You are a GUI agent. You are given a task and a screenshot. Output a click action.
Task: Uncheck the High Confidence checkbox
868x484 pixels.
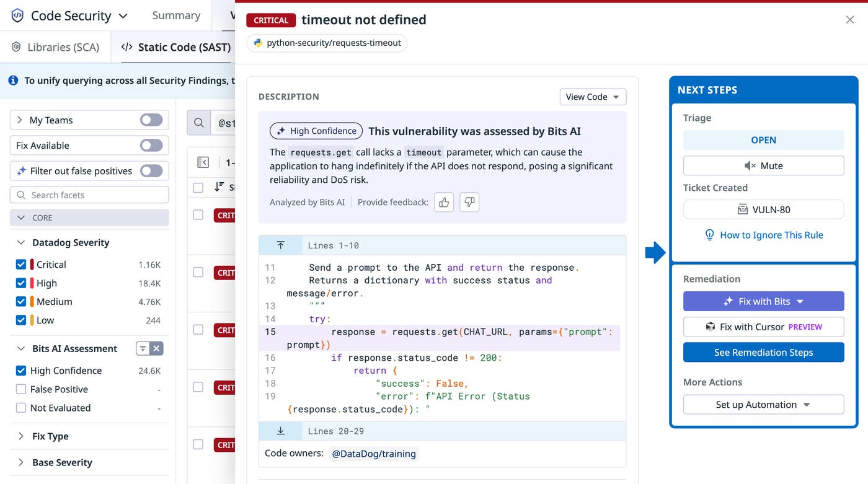click(21, 371)
